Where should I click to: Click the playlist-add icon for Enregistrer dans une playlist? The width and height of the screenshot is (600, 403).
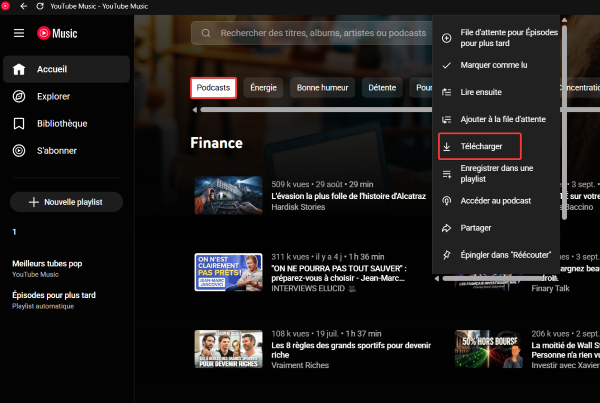447,174
